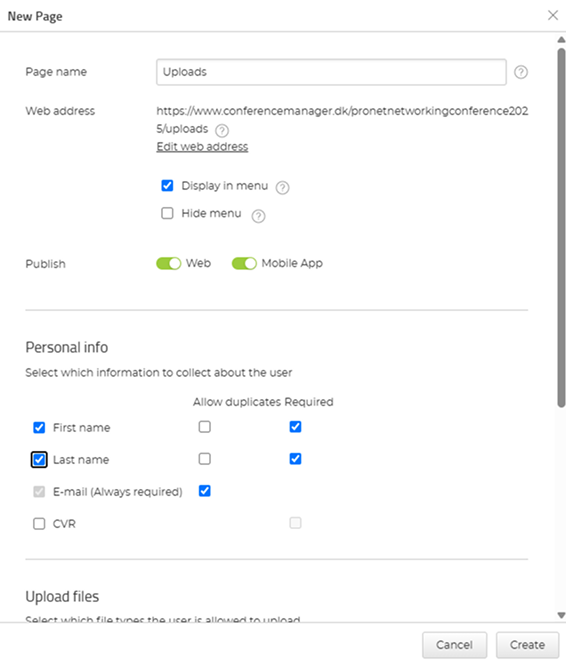Click the Cancel button
The width and height of the screenshot is (566, 666).
click(x=454, y=645)
